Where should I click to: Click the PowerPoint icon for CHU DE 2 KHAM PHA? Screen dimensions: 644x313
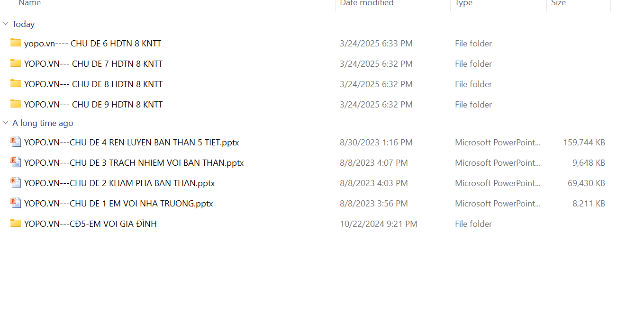point(16,183)
